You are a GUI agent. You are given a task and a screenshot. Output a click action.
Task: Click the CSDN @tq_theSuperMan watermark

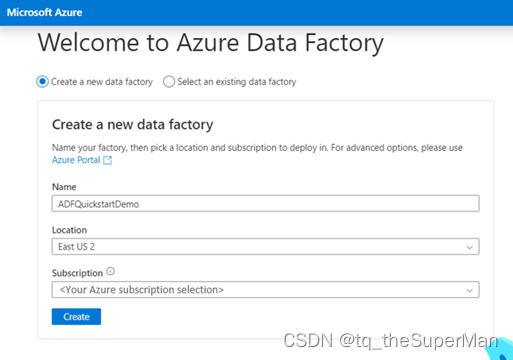point(391,341)
